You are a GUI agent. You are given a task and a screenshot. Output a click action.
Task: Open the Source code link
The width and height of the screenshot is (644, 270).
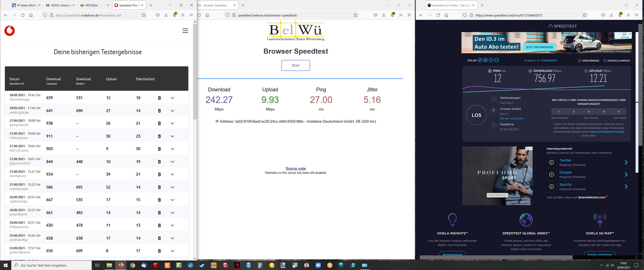tap(295, 169)
